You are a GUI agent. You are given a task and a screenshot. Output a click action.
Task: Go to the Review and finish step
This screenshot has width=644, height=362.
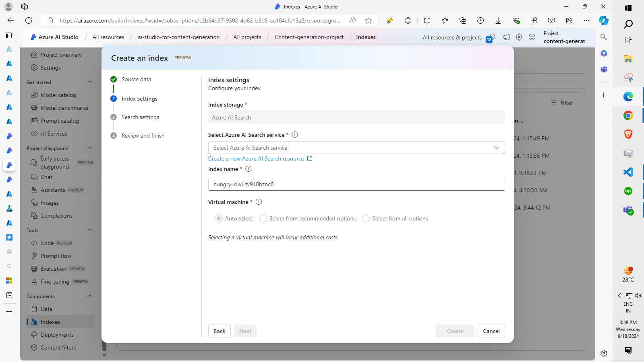pyautogui.click(x=143, y=136)
